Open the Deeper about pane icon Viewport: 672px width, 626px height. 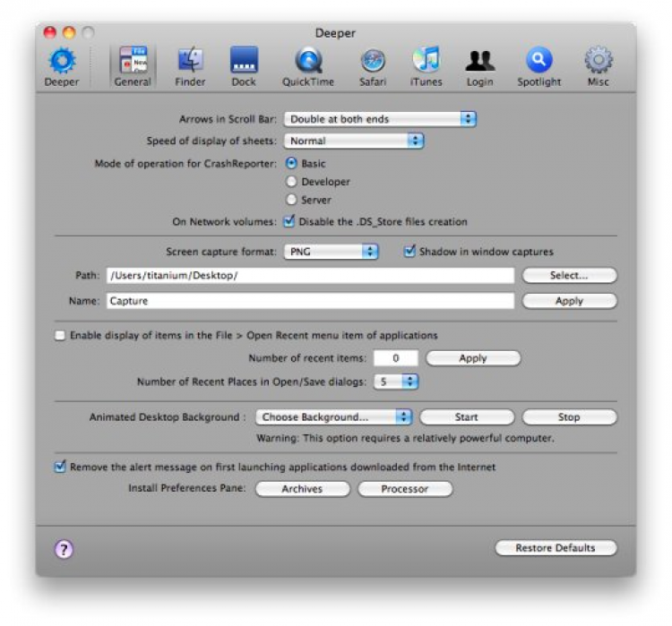tap(62, 66)
